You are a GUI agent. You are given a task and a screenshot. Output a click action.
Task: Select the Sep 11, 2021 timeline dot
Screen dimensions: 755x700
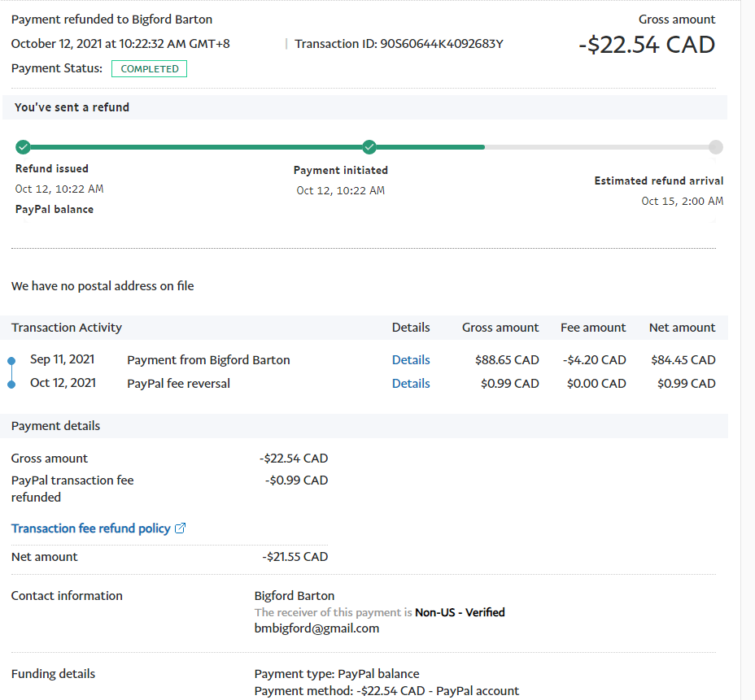click(11, 360)
